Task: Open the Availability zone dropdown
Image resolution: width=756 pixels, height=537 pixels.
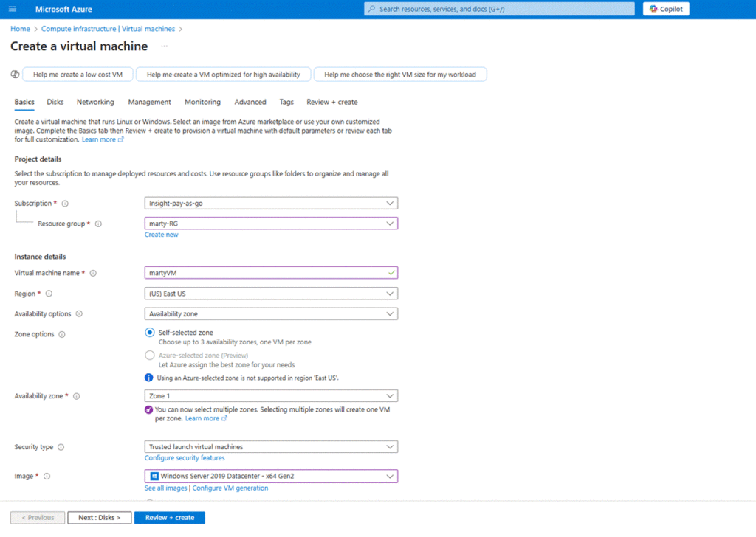Action: click(271, 396)
